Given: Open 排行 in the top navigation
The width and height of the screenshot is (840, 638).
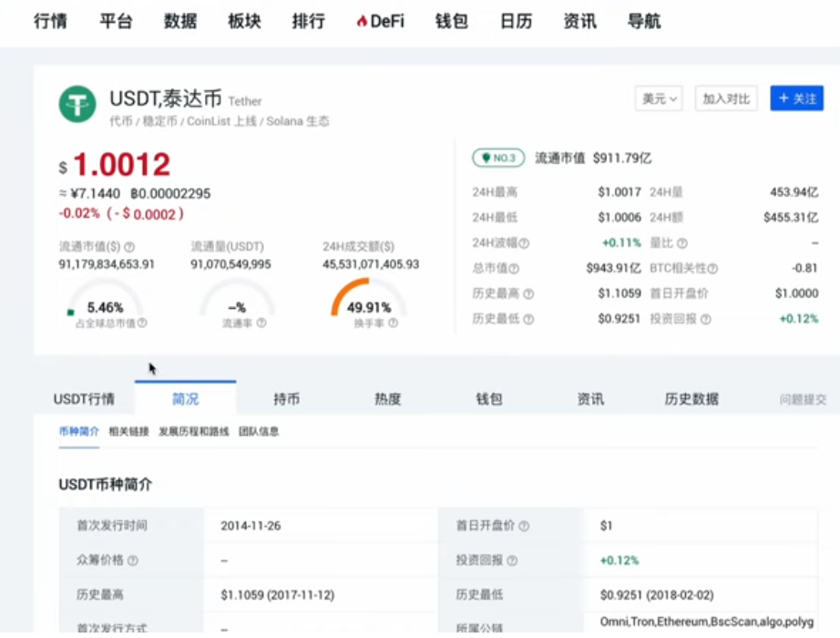Looking at the screenshot, I should click(x=309, y=22).
